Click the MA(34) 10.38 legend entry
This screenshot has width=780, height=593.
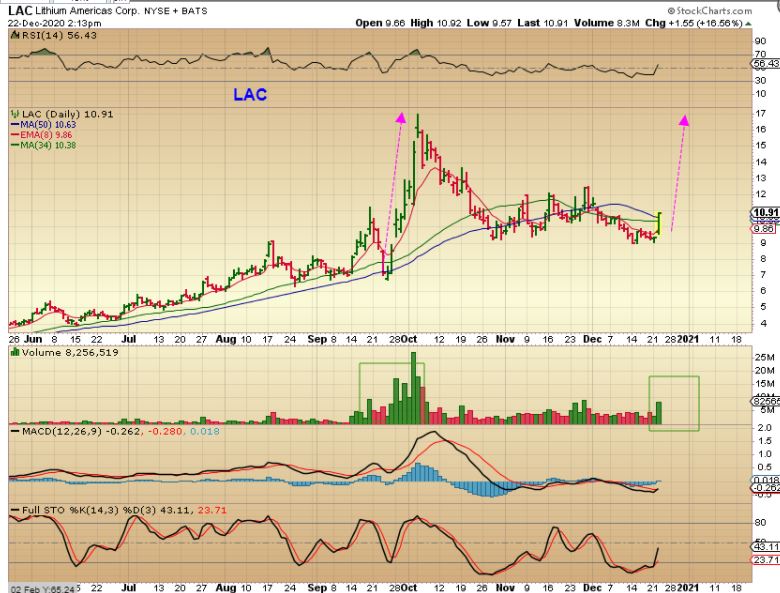43,145
